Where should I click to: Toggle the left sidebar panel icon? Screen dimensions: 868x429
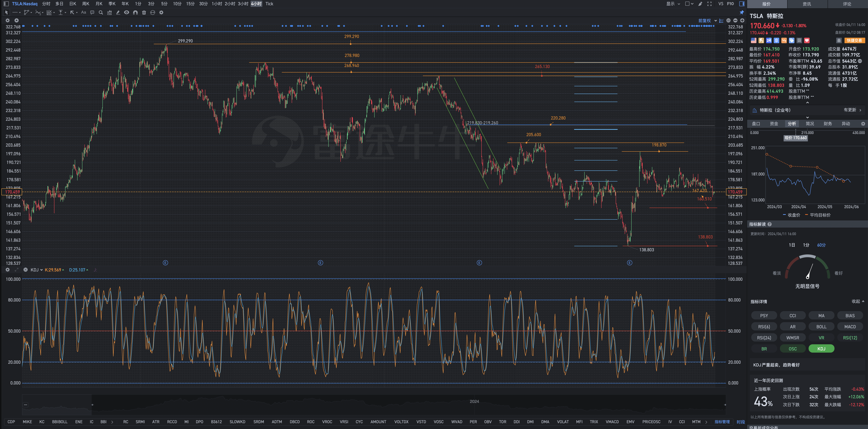6,4
